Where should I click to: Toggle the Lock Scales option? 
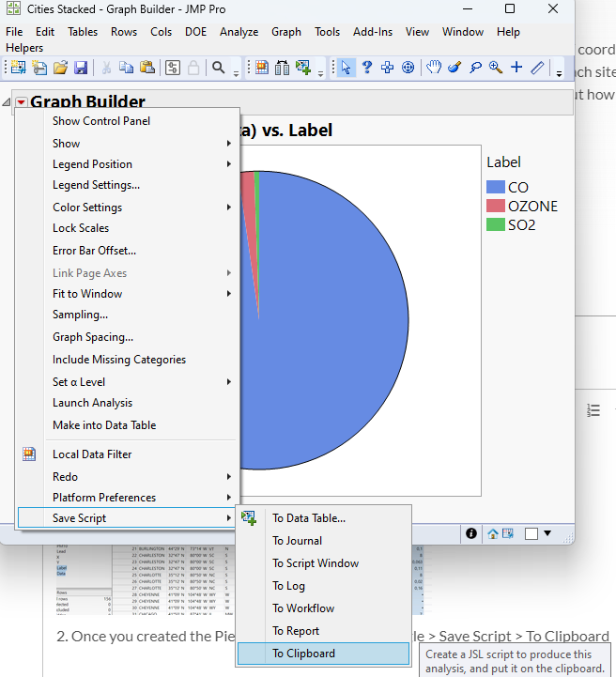pyautogui.click(x=129, y=228)
